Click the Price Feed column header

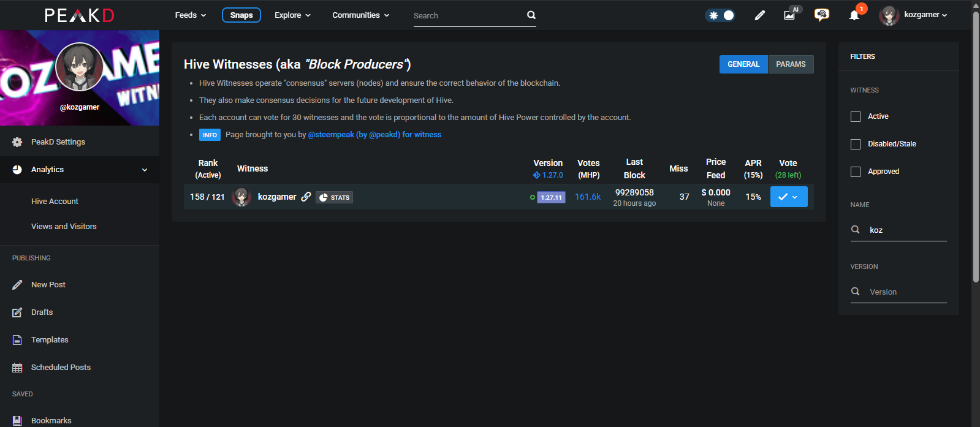pos(716,168)
